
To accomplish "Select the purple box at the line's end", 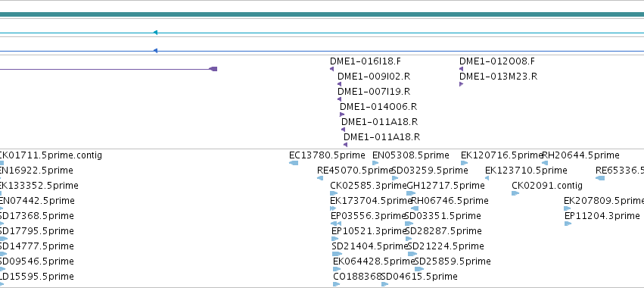I will tap(213, 69).
